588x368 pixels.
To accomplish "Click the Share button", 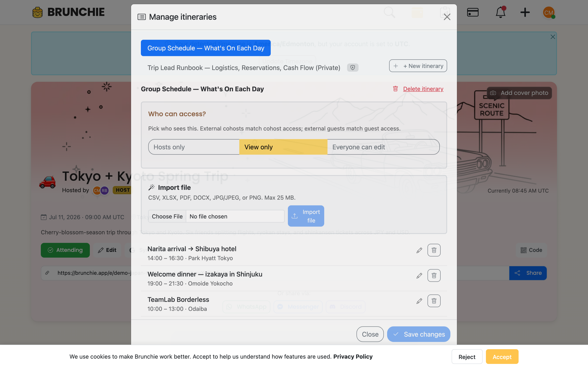I will click(528, 273).
